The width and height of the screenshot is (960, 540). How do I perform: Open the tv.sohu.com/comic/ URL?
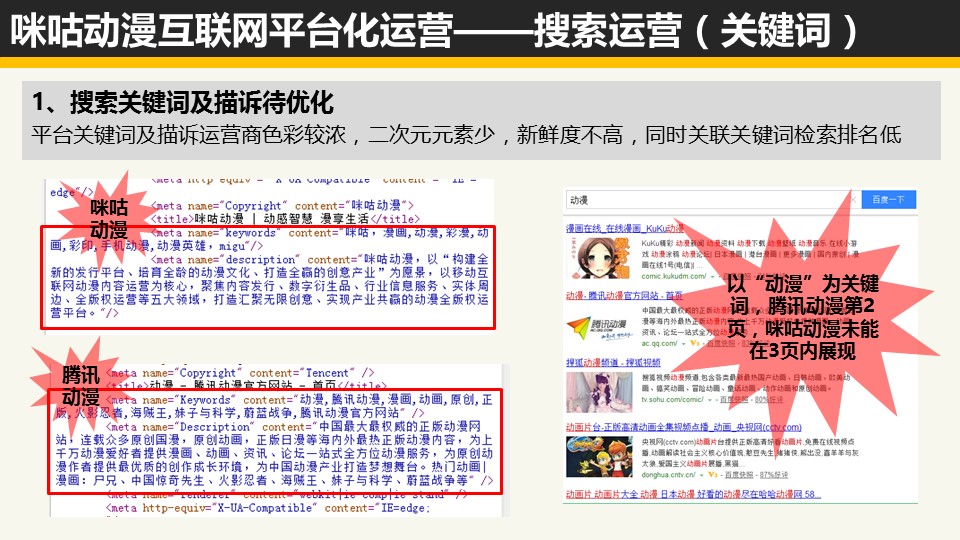click(673, 399)
